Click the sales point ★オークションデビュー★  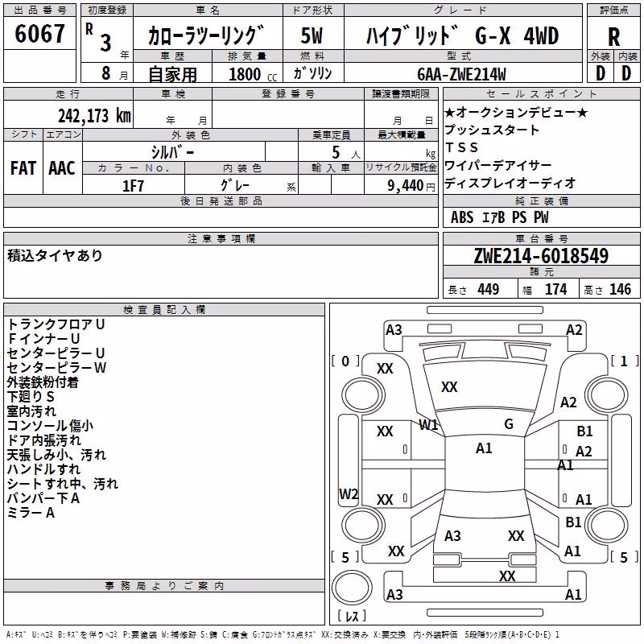(x=516, y=112)
